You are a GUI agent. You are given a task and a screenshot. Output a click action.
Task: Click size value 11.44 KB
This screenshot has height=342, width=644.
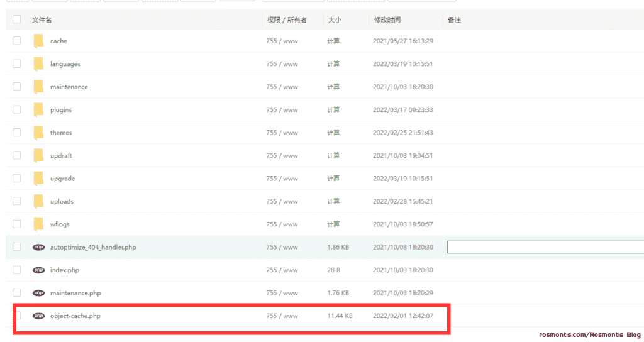(x=340, y=316)
